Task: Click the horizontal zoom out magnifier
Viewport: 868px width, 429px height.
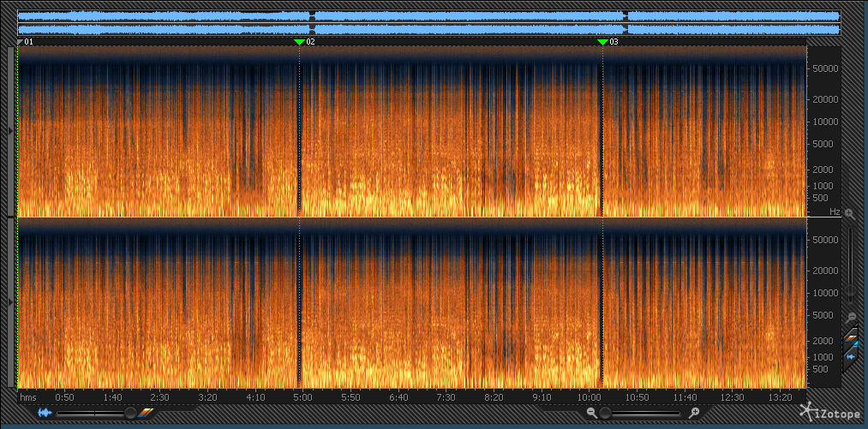Action: click(591, 414)
